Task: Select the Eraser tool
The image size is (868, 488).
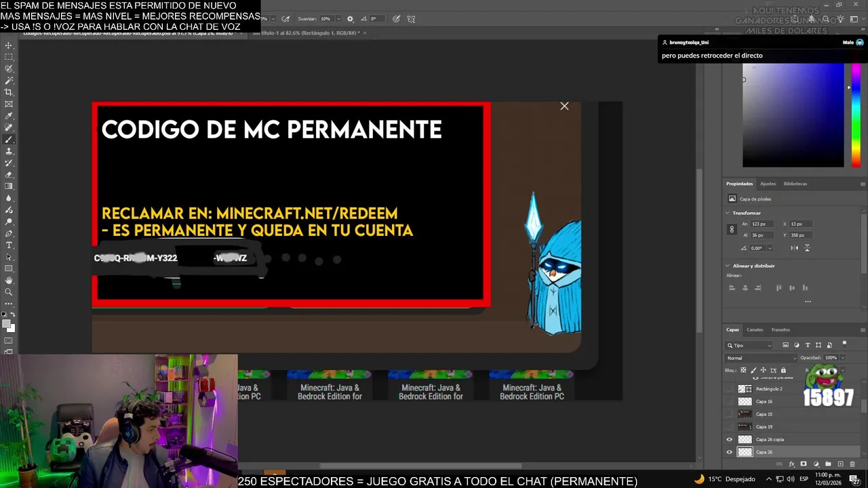Action: (8, 175)
